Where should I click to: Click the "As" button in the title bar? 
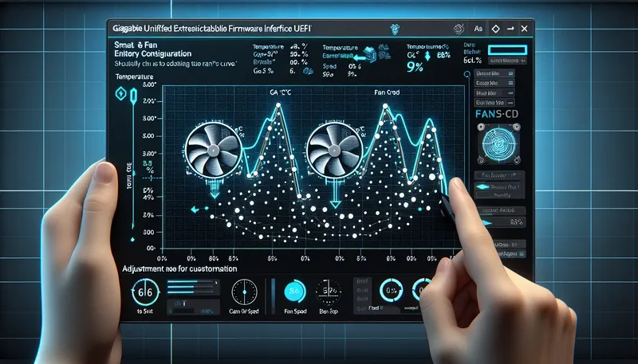point(478,29)
